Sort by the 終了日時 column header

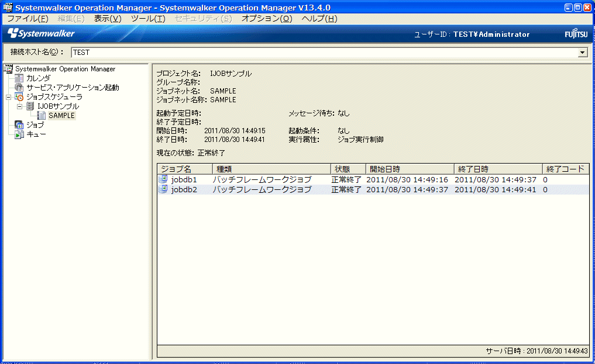498,169
